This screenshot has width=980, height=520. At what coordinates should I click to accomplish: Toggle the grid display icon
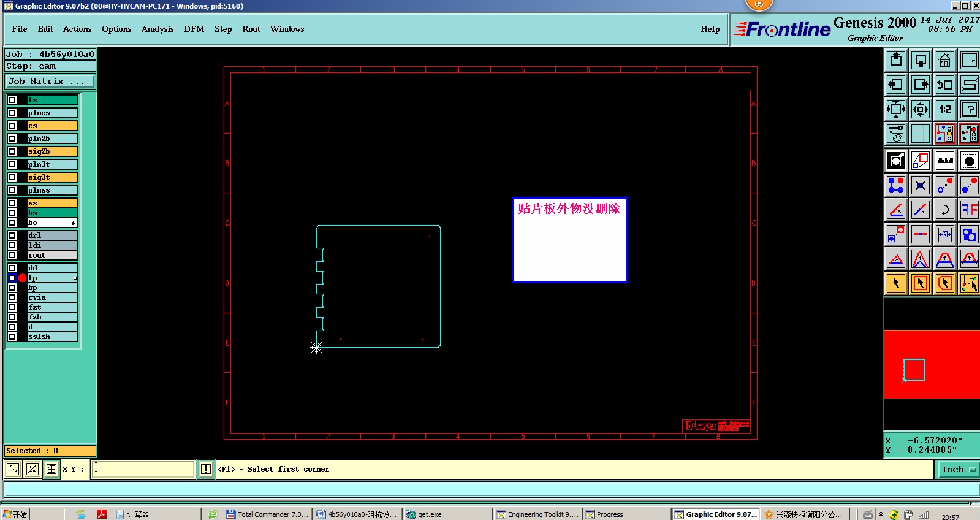[921, 134]
